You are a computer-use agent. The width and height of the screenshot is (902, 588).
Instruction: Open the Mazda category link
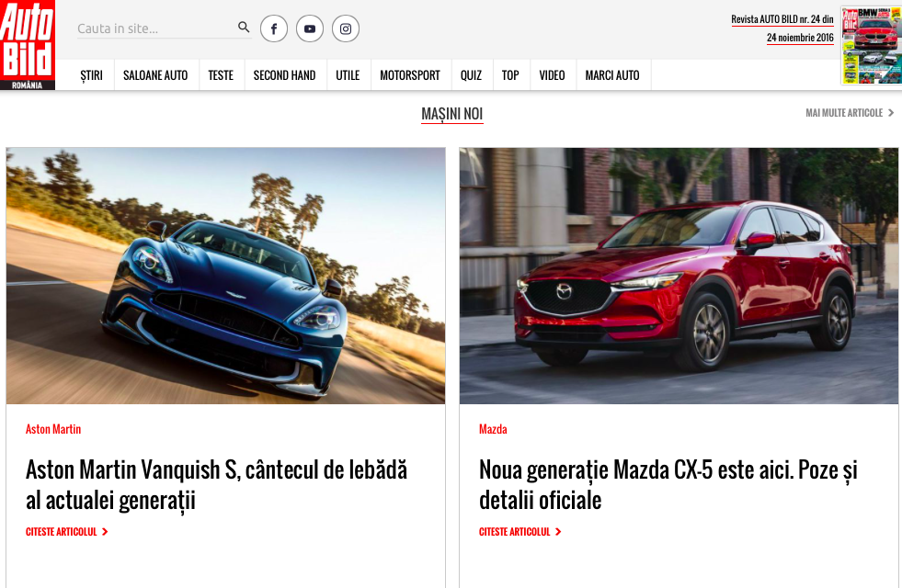click(493, 429)
